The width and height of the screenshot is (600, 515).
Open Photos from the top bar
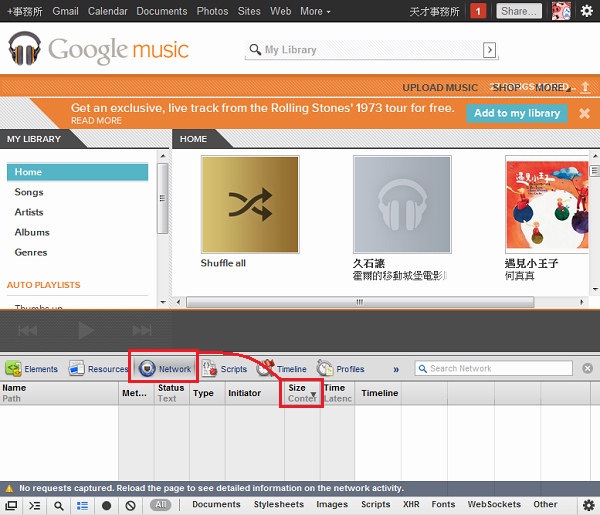point(212,11)
